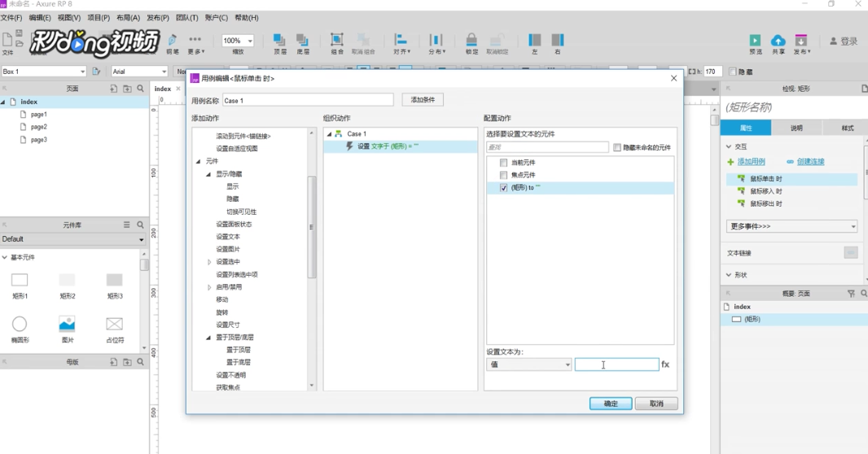868x454 pixels.
Task: Open the 编辑(E) menu
Action: 40,18
